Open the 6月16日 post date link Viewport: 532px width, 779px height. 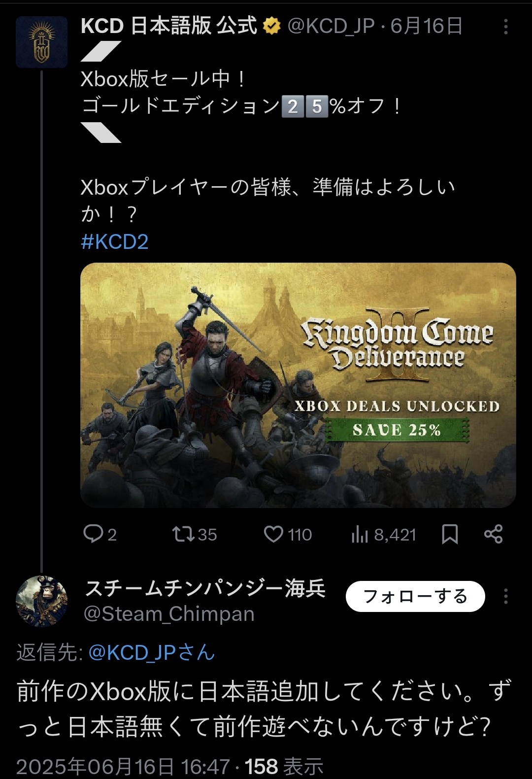point(427,26)
